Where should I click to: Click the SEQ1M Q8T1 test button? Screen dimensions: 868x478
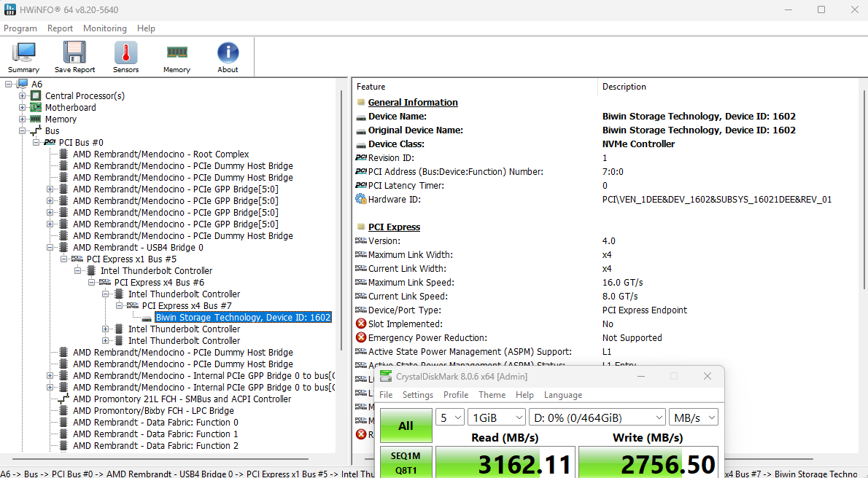pos(406,463)
